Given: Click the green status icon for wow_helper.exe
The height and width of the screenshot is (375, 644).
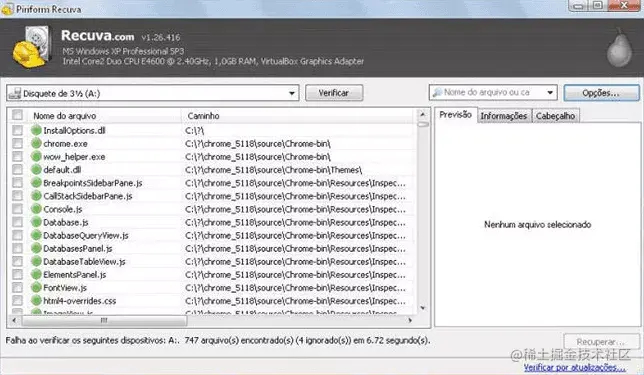Looking at the screenshot, I should point(36,157).
